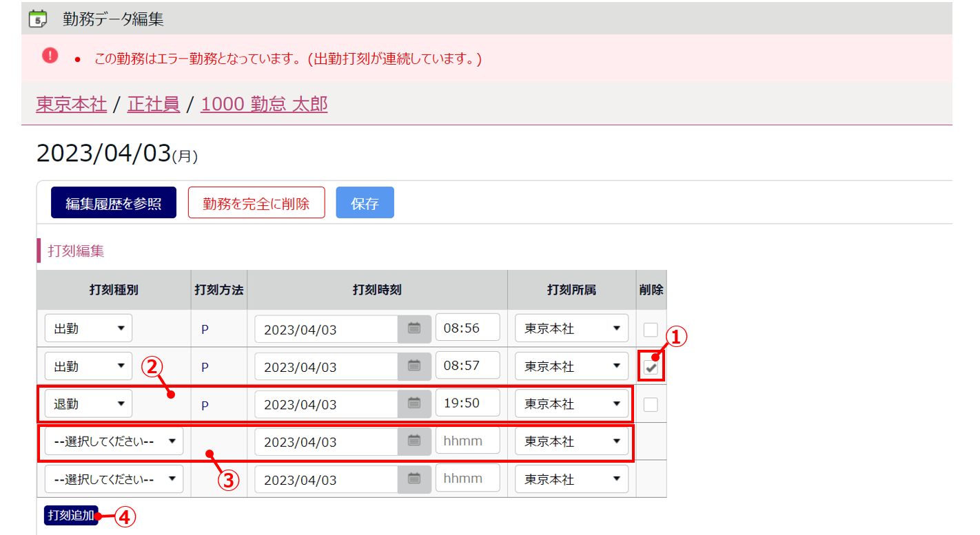Click the 2023/04/03 (月) date heading

click(x=117, y=154)
